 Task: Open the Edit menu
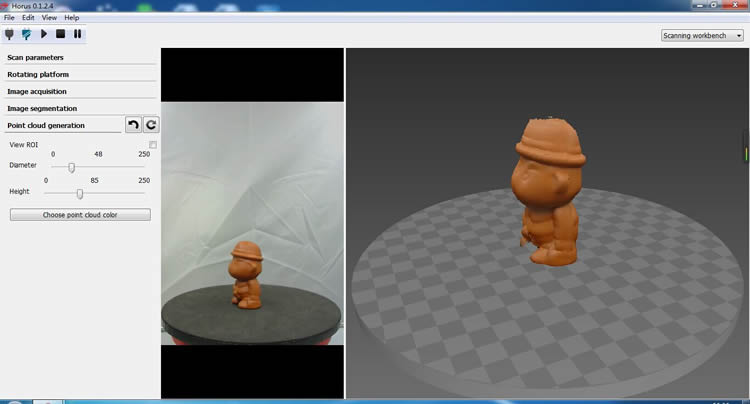click(x=28, y=18)
